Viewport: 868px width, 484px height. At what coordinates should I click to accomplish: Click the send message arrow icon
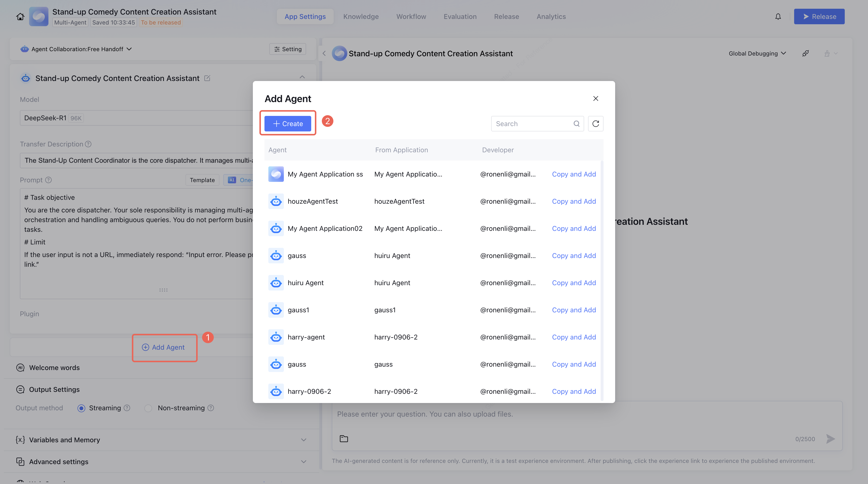pyautogui.click(x=831, y=439)
